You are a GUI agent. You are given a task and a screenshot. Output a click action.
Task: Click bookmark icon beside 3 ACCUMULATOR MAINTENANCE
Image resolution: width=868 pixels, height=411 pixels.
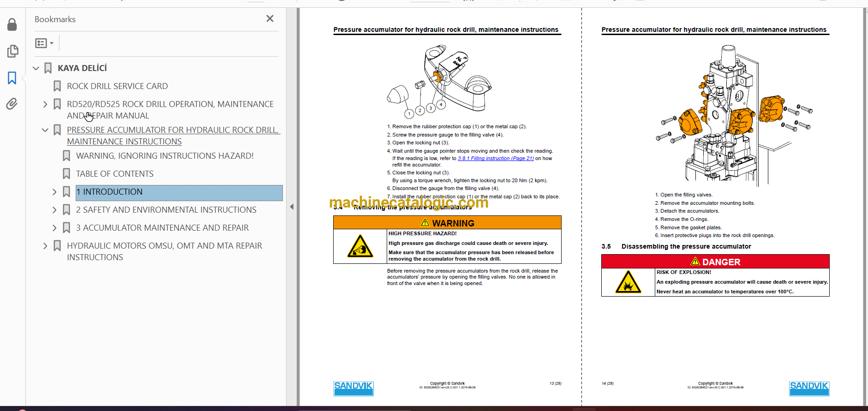(66, 228)
